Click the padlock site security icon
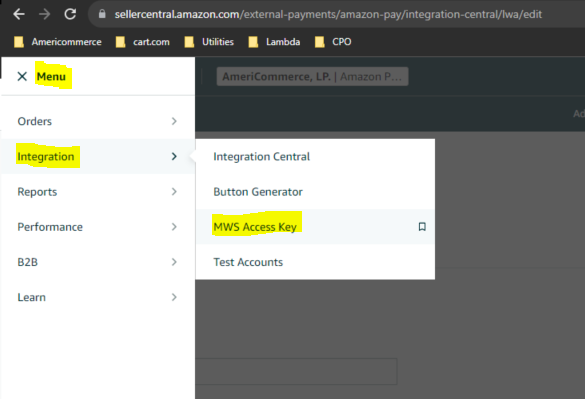585x399 pixels. 102,14
